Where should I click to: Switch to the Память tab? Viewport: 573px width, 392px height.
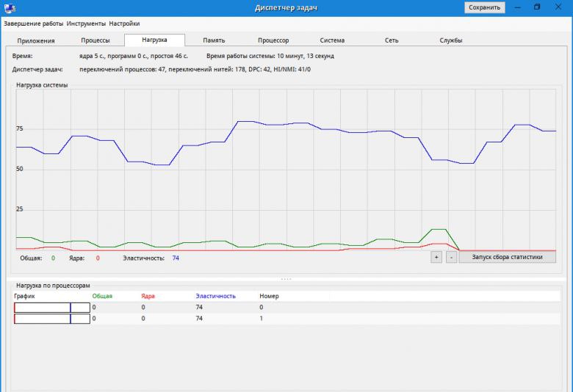click(x=214, y=40)
